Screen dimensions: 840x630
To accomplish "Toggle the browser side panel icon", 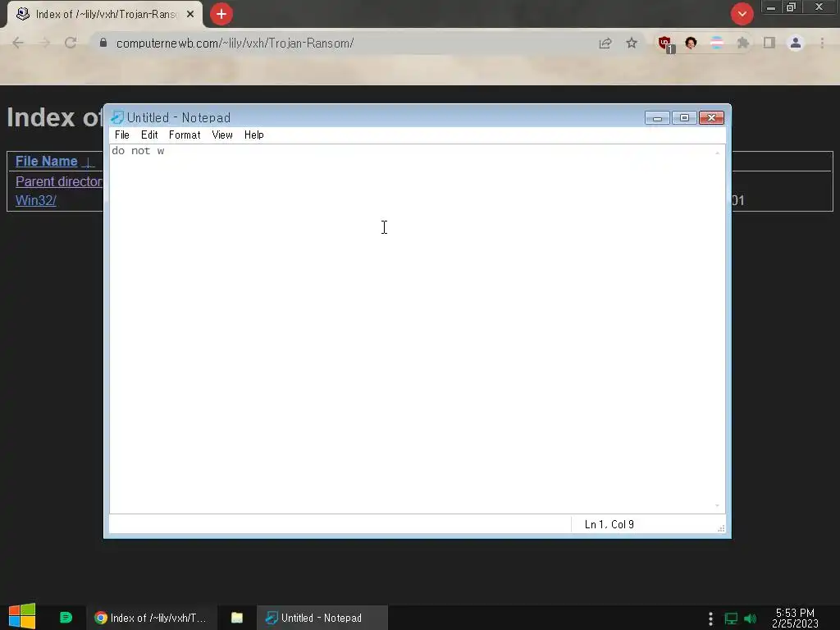I will coord(769,43).
